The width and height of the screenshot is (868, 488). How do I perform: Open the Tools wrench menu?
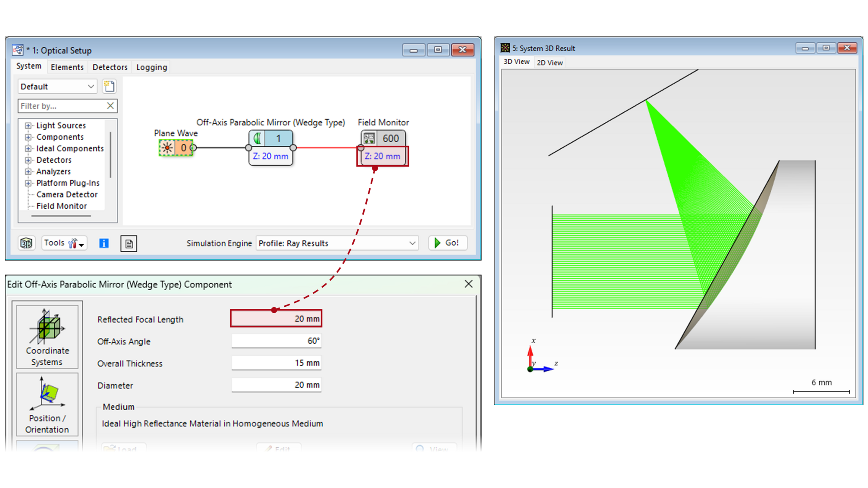[65, 243]
